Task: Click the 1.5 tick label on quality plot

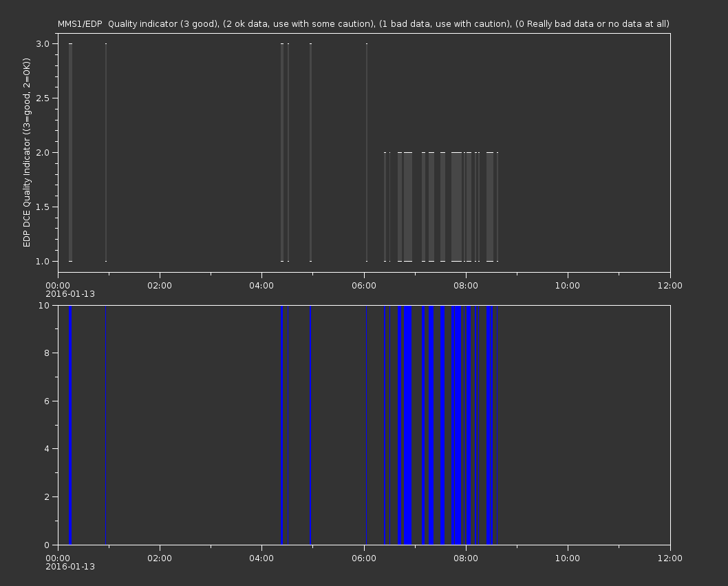Action: (x=43, y=207)
